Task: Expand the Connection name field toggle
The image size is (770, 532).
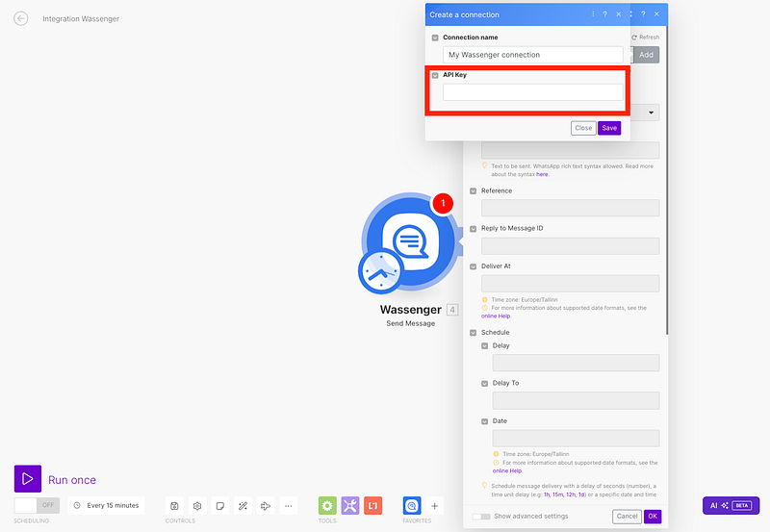Action: pyautogui.click(x=435, y=38)
